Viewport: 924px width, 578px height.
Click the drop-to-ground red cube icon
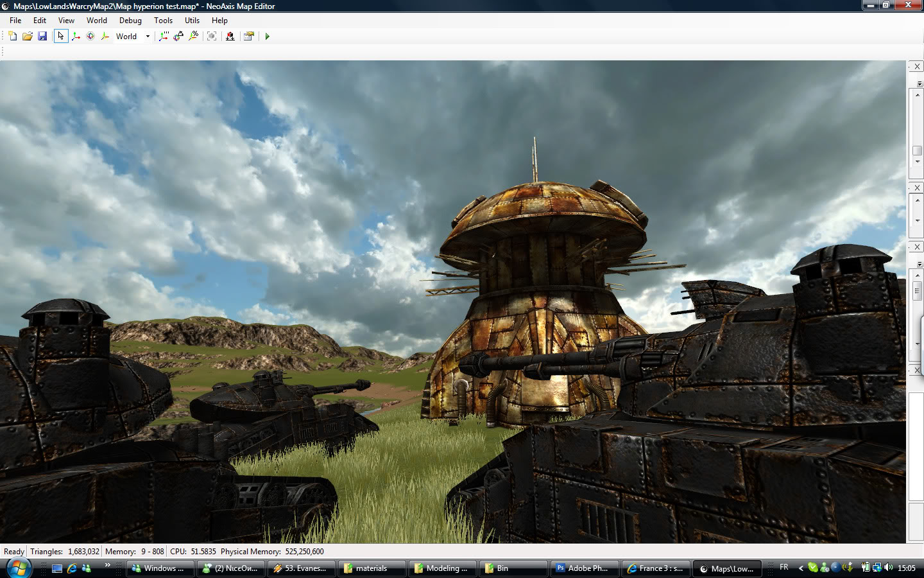(230, 37)
